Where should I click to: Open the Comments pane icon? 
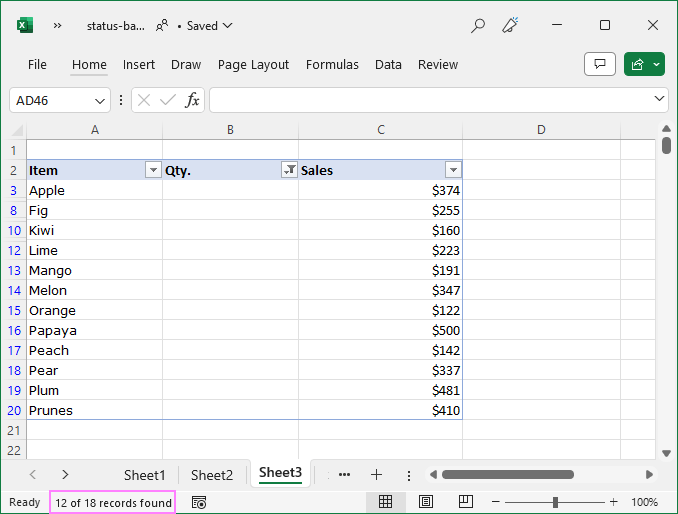click(599, 64)
